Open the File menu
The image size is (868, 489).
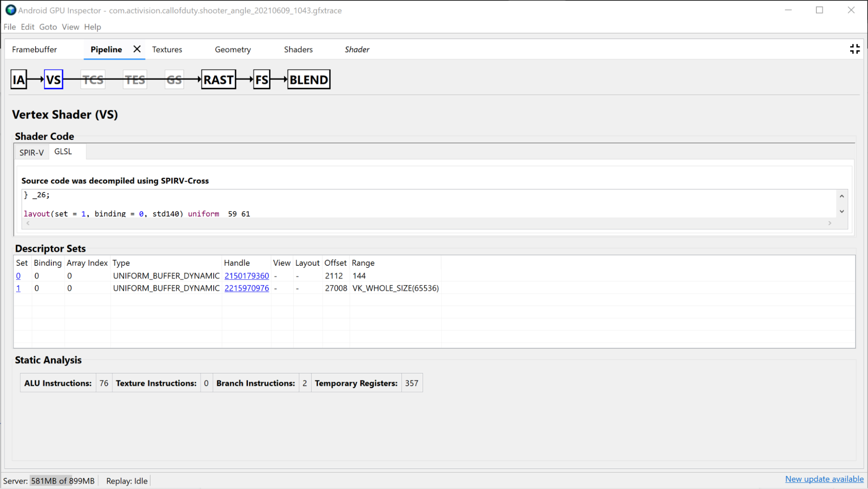(x=9, y=26)
